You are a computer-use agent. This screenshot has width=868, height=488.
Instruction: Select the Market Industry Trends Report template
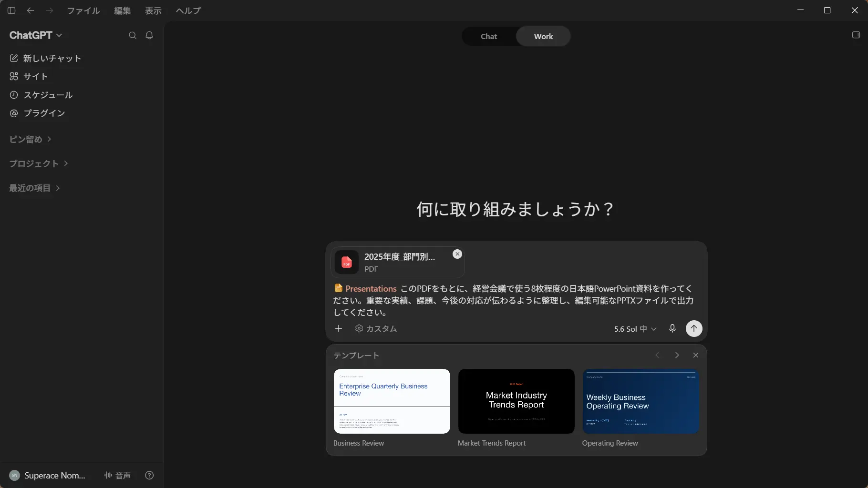(517, 401)
